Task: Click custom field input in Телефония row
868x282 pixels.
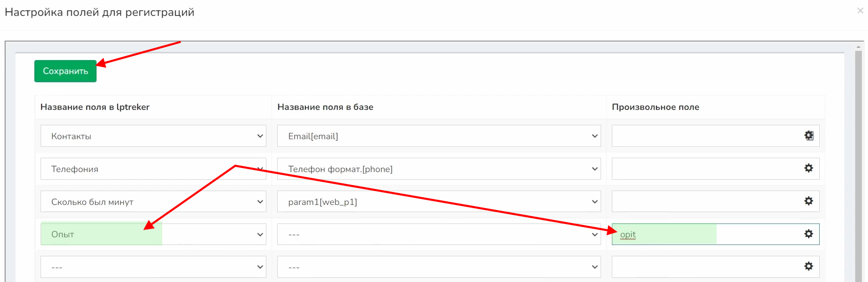Action: pos(703,168)
